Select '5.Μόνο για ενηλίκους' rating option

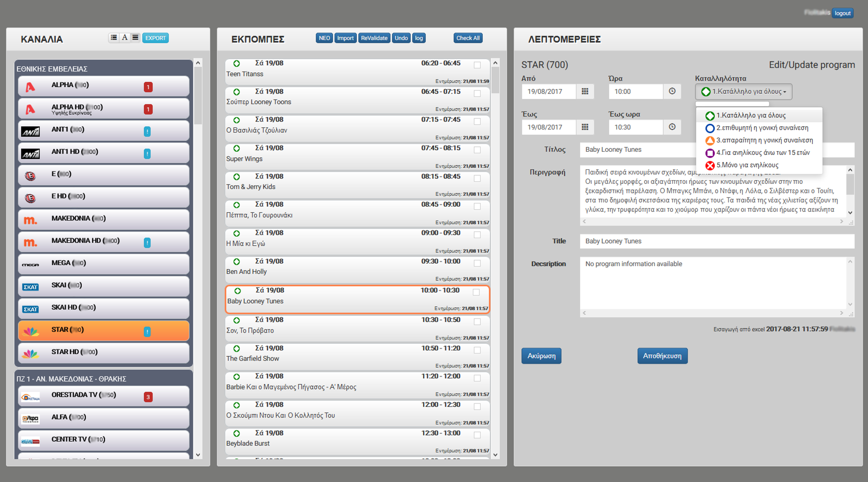click(747, 165)
